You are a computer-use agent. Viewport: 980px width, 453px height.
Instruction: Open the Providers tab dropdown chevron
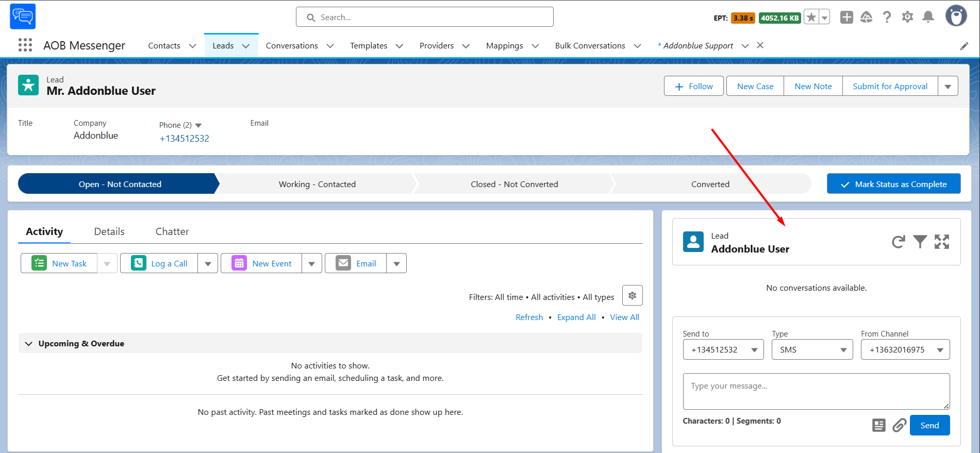(x=466, y=46)
